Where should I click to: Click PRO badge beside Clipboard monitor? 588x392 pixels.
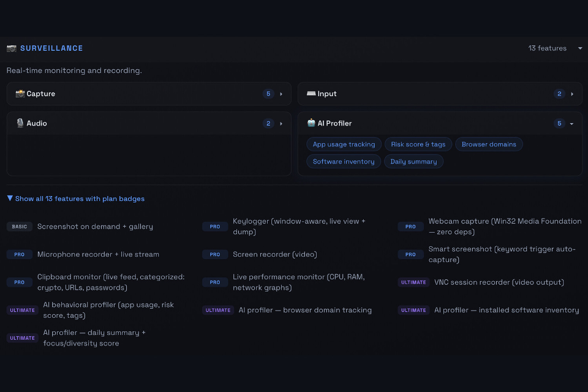click(20, 282)
